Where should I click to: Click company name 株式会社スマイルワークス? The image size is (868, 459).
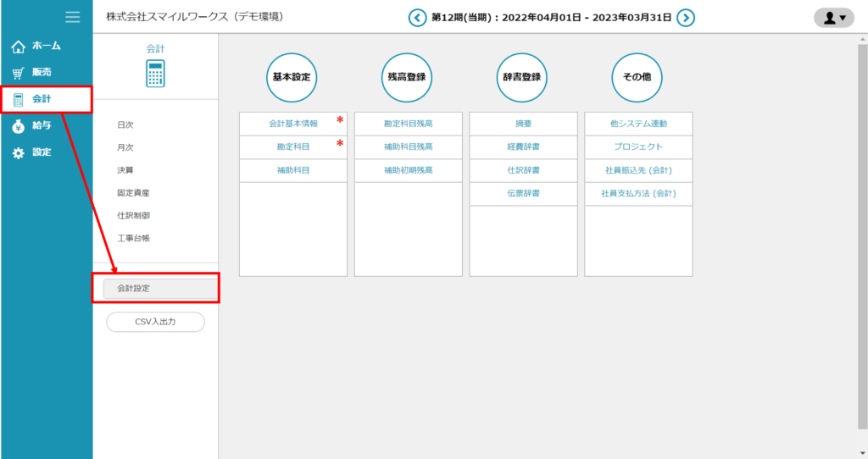(167, 17)
